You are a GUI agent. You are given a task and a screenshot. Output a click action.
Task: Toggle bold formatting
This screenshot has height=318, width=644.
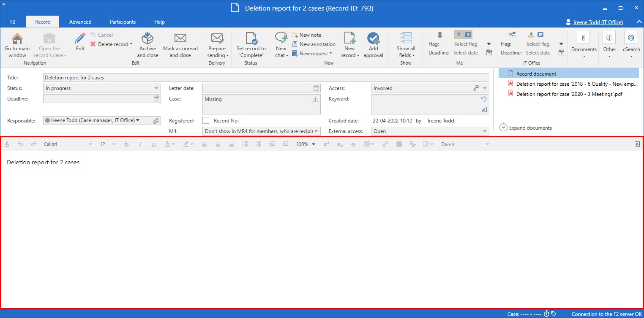(126, 144)
